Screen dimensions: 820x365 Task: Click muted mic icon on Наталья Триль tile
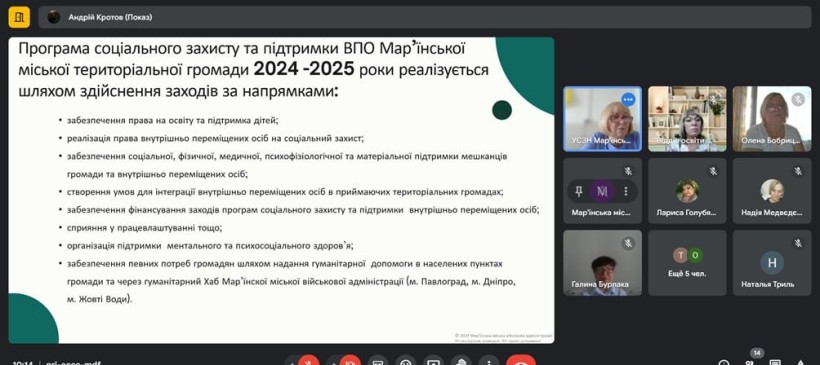(798, 243)
